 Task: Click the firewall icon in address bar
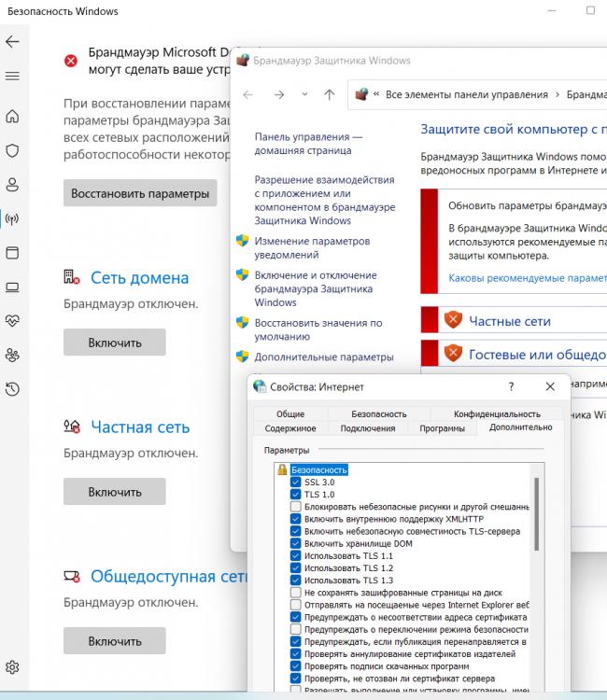click(x=361, y=94)
